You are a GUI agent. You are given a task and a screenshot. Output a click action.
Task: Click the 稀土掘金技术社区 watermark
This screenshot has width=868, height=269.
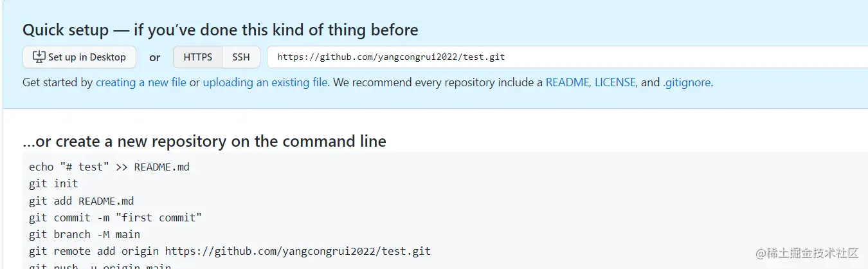(x=806, y=253)
